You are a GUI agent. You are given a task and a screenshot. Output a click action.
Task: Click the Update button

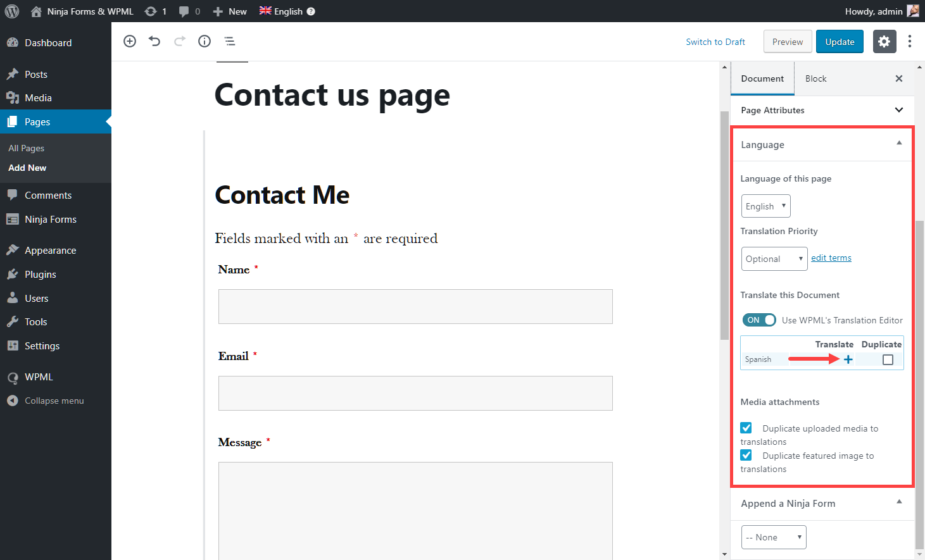840,42
